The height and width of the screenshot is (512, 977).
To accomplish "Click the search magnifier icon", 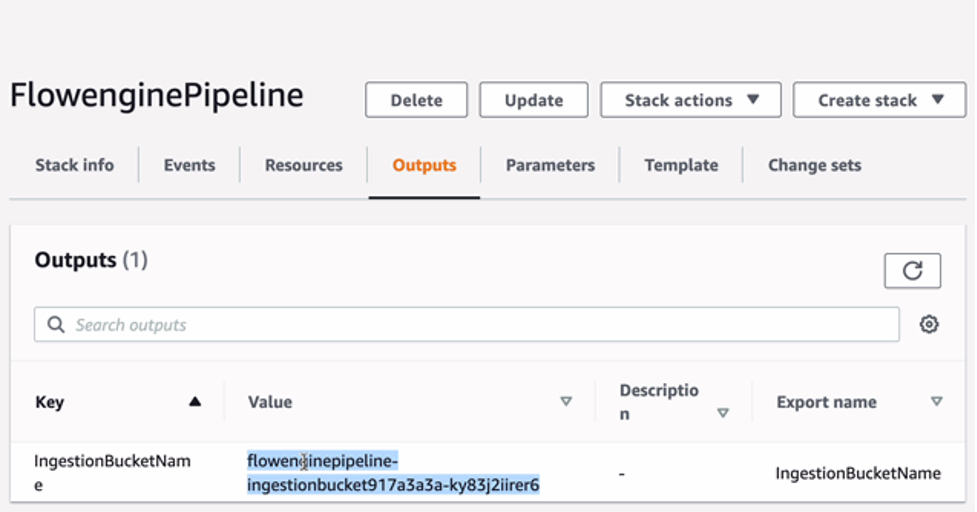I will click(56, 325).
